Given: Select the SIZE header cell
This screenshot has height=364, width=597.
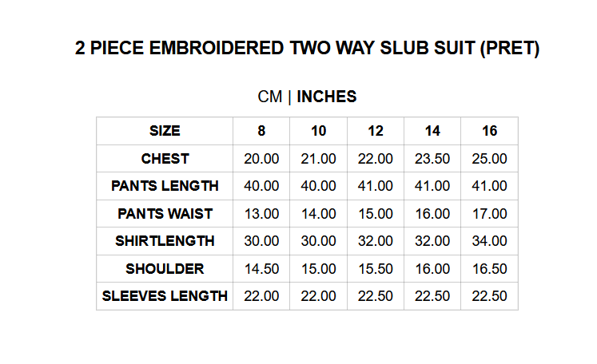Looking at the screenshot, I should (x=165, y=131).
